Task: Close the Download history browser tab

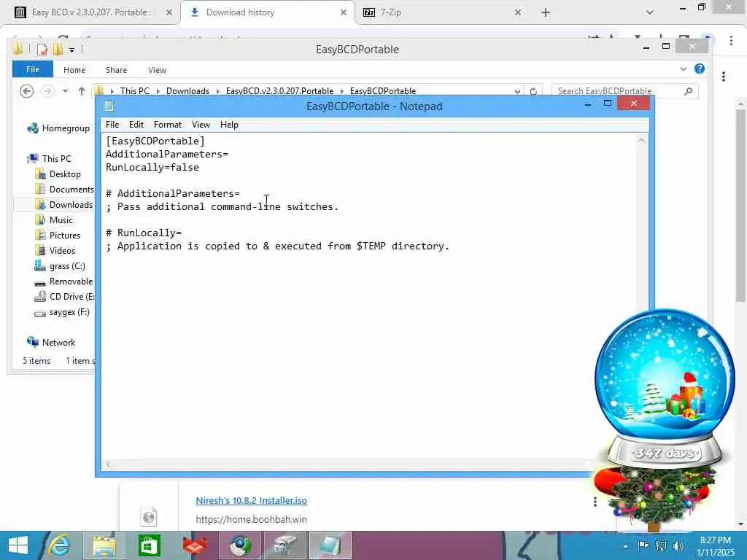Action: pyautogui.click(x=344, y=13)
